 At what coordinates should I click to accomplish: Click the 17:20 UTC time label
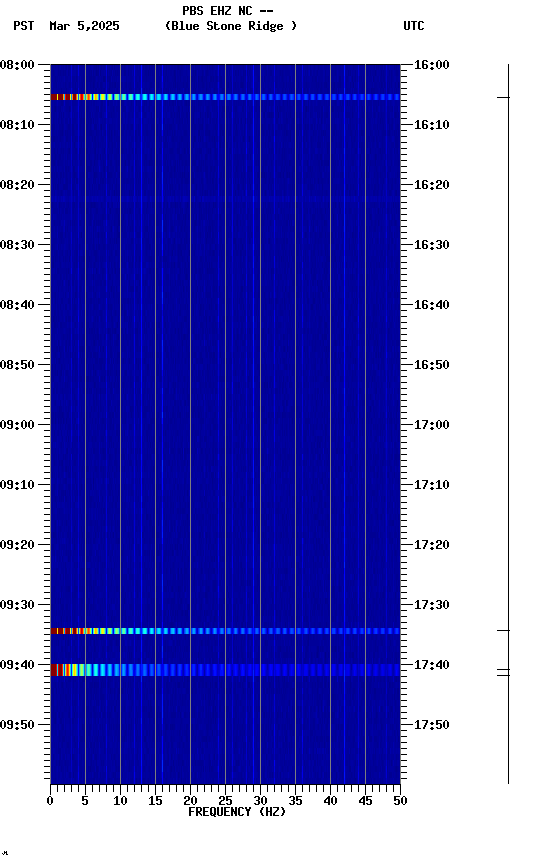[x=432, y=545]
